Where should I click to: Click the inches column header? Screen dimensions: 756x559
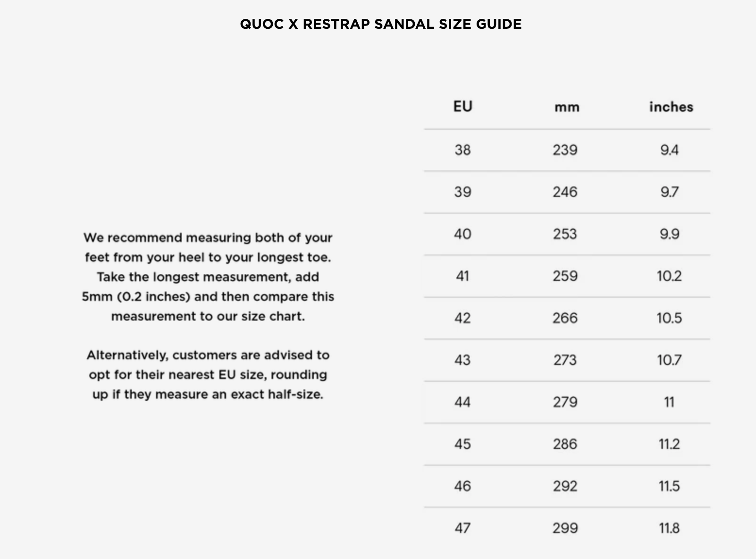coord(671,107)
